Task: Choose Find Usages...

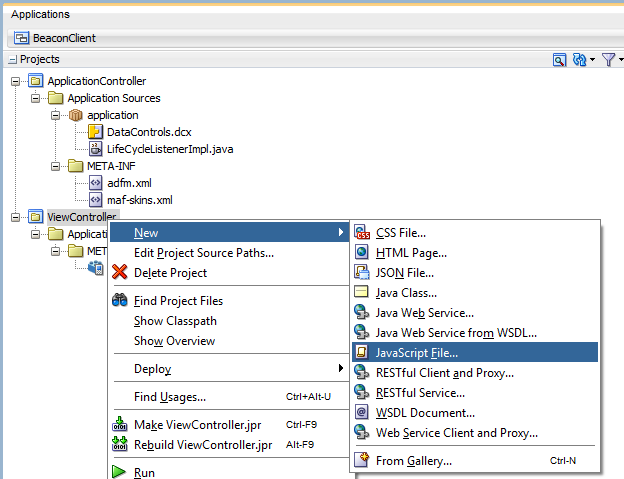Action: 229,397
